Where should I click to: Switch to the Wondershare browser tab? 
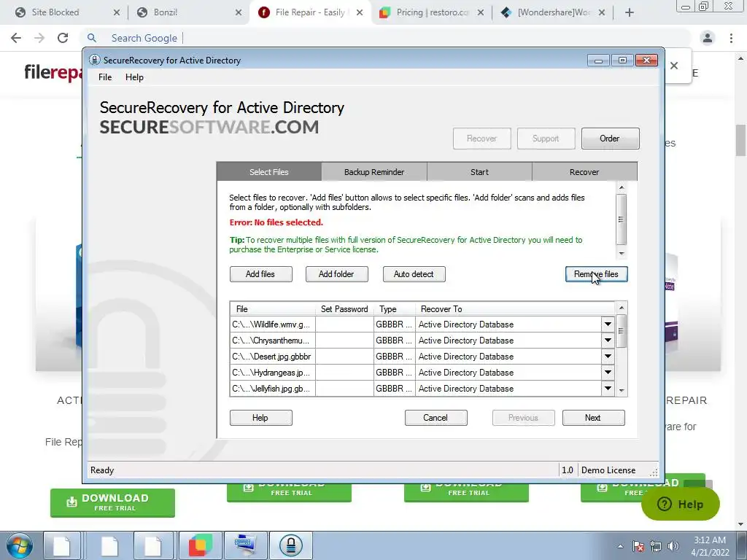[554, 12]
